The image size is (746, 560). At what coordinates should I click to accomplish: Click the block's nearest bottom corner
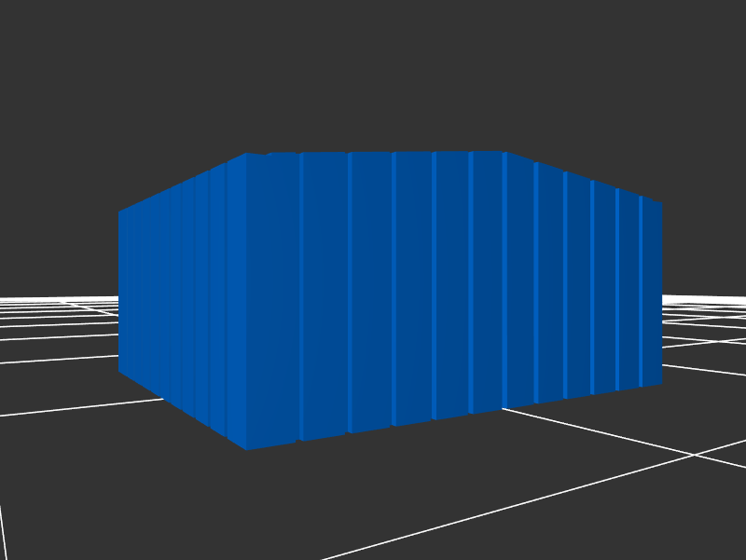pos(247,449)
